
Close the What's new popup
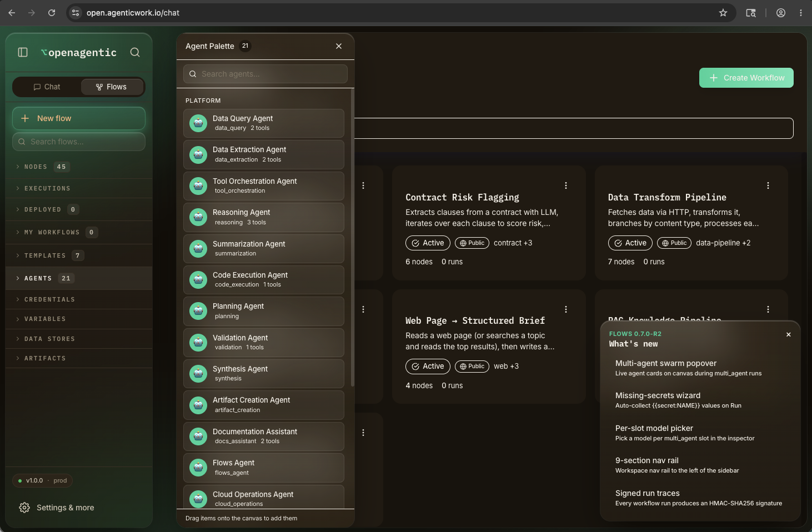coord(789,334)
